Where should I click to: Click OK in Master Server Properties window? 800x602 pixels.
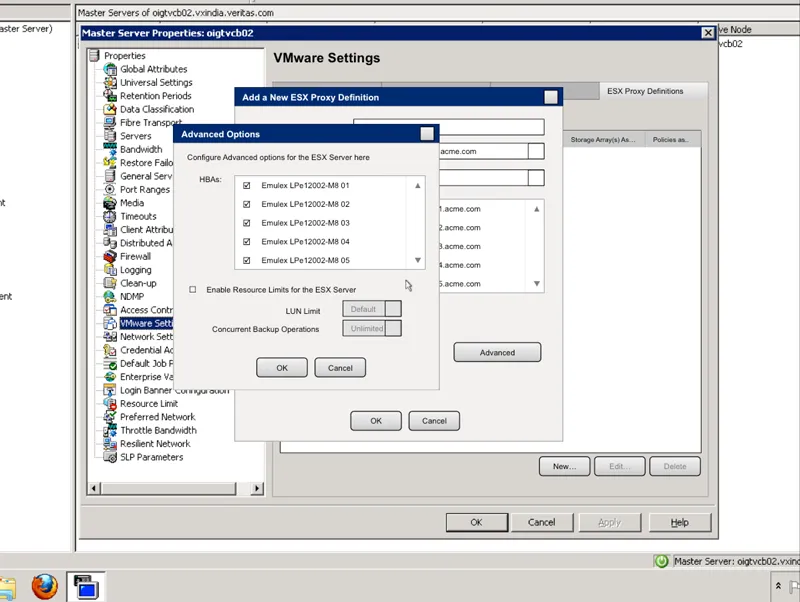476,522
